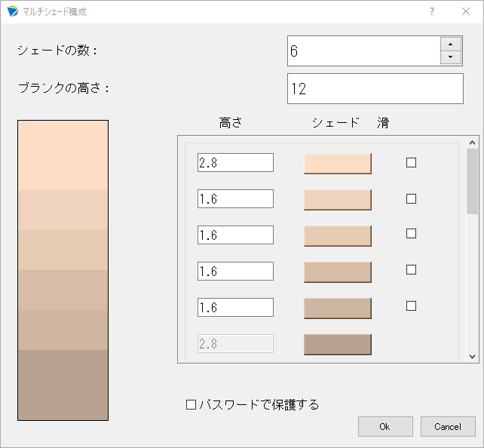Screen dimensions: 484x448
Task: Decrease the shade count with down arrow
Action: 450,57
